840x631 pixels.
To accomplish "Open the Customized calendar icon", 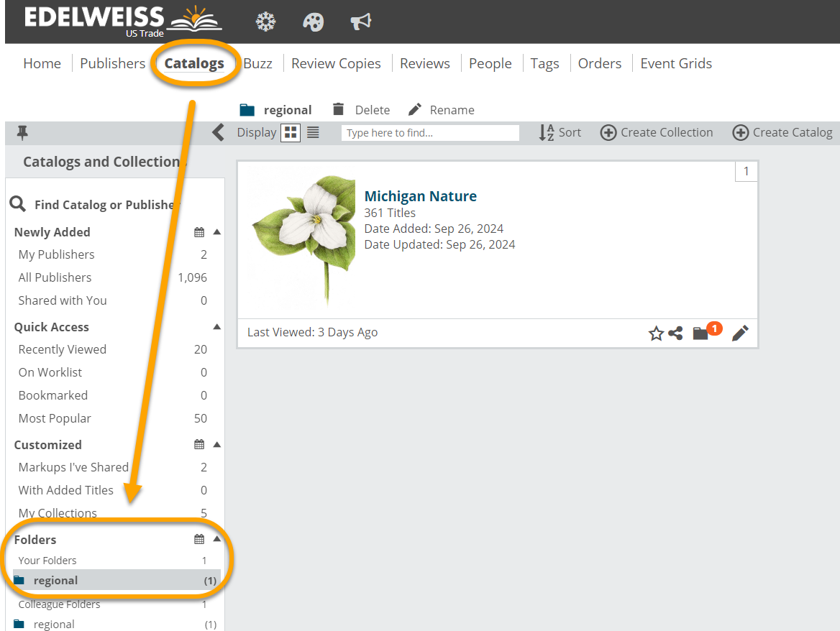I will pos(199,444).
